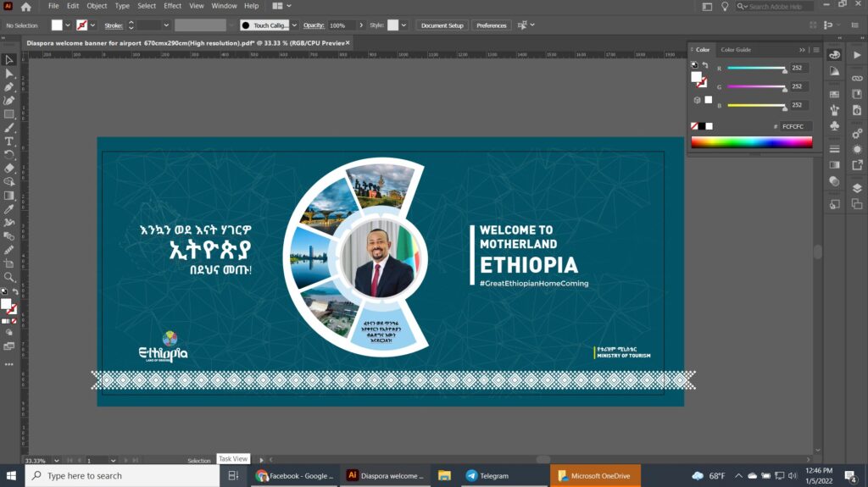
Task: Open the Layers panel icon
Action: pos(857,188)
